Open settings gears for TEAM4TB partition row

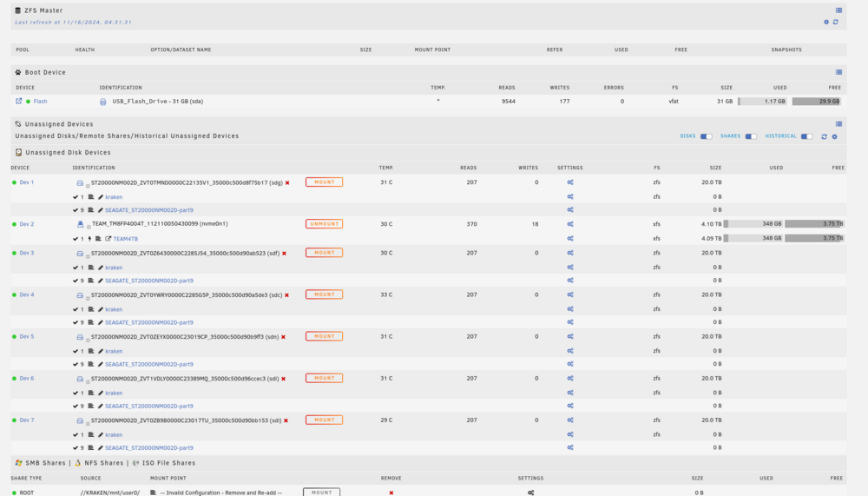(x=570, y=238)
